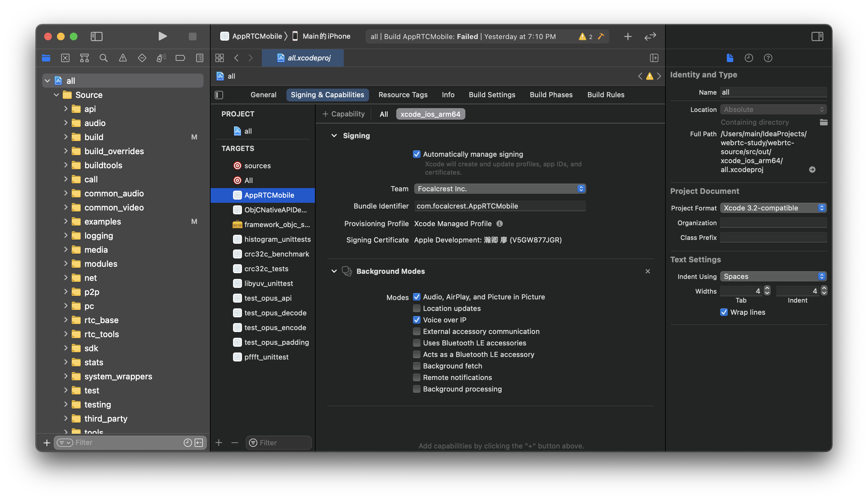Click the Run (play) button
The width and height of the screenshot is (868, 499).
(x=163, y=36)
